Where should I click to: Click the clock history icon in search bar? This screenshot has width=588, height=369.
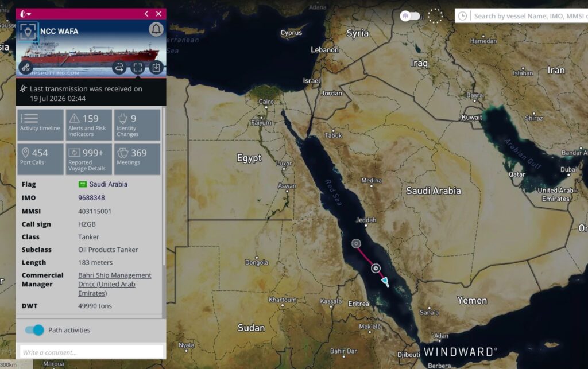tap(463, 16)
